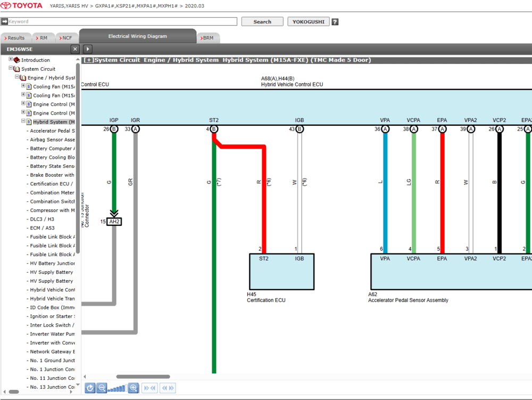Screen dimensions: 532x400
Task: Collapse the System Circuit tree node
Action: [x=11, y=68]
